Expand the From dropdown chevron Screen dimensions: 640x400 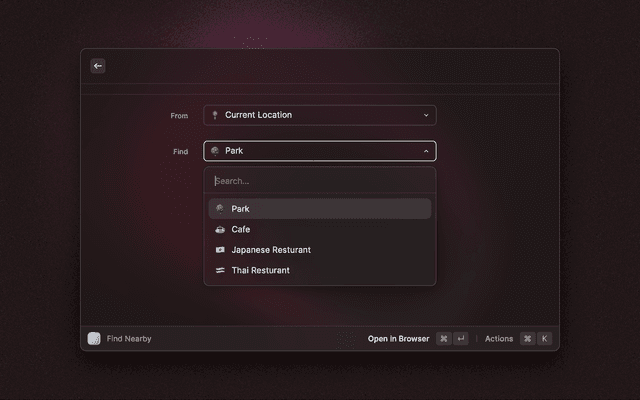point(426,115)
